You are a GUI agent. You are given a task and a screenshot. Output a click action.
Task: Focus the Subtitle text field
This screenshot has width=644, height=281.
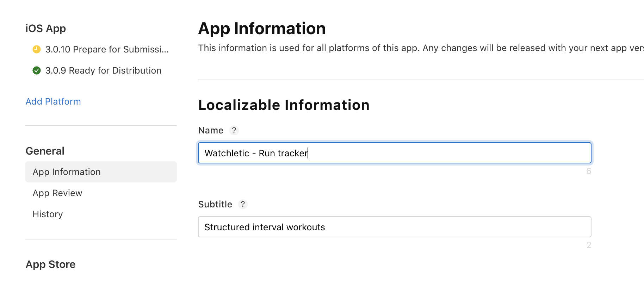point(395,227)
